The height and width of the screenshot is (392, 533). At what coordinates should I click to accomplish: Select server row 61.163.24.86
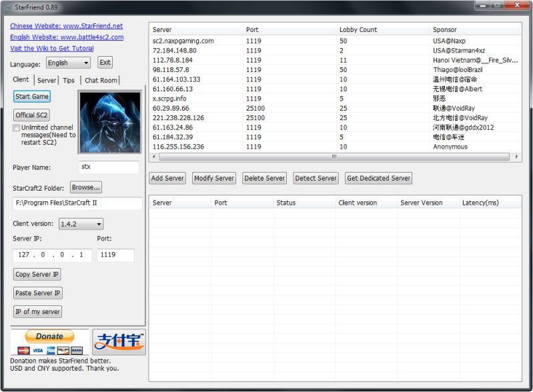point(335,127)
